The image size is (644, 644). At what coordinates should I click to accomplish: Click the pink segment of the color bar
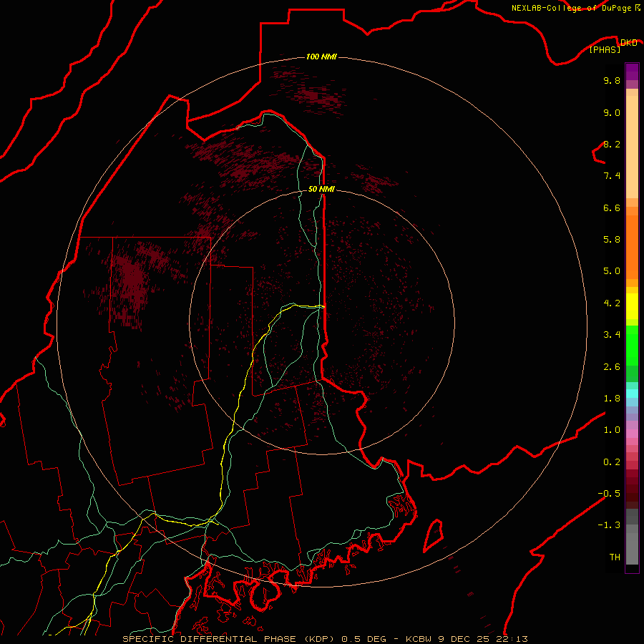pos(632,434)
